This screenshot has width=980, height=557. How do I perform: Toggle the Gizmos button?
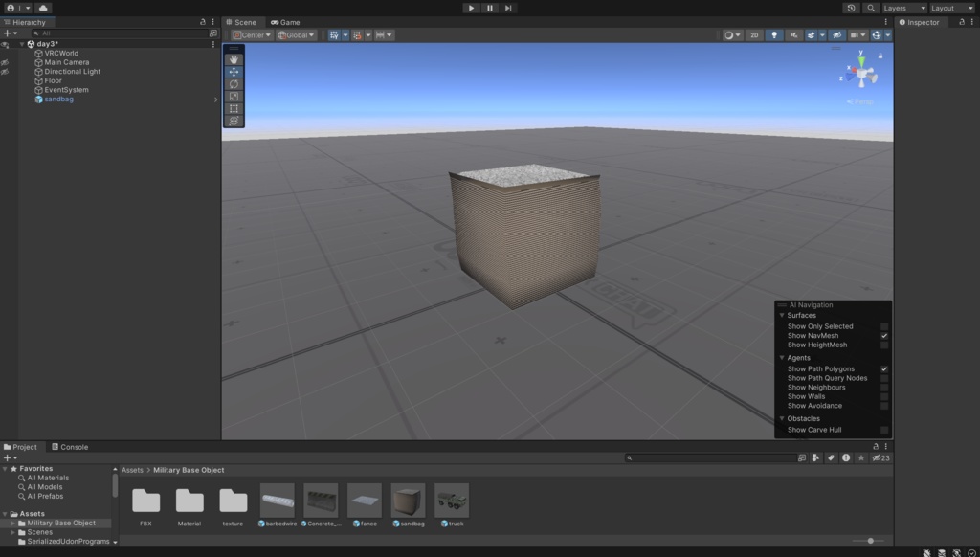pos(877,35)
